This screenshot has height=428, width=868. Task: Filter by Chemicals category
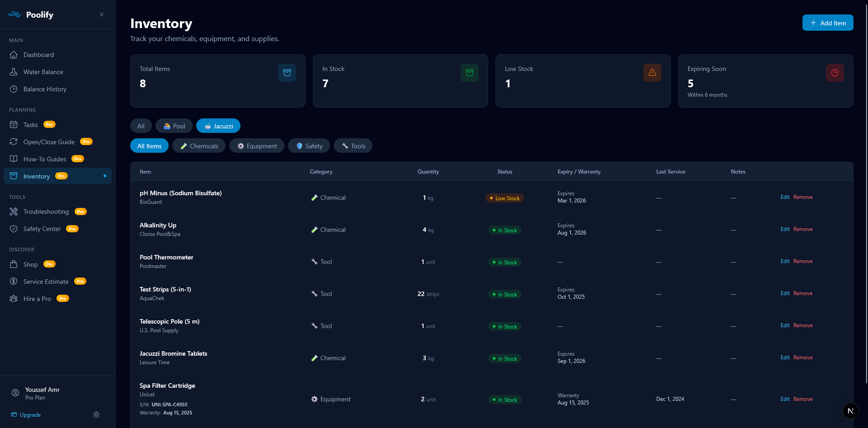(x=199, y=146)
